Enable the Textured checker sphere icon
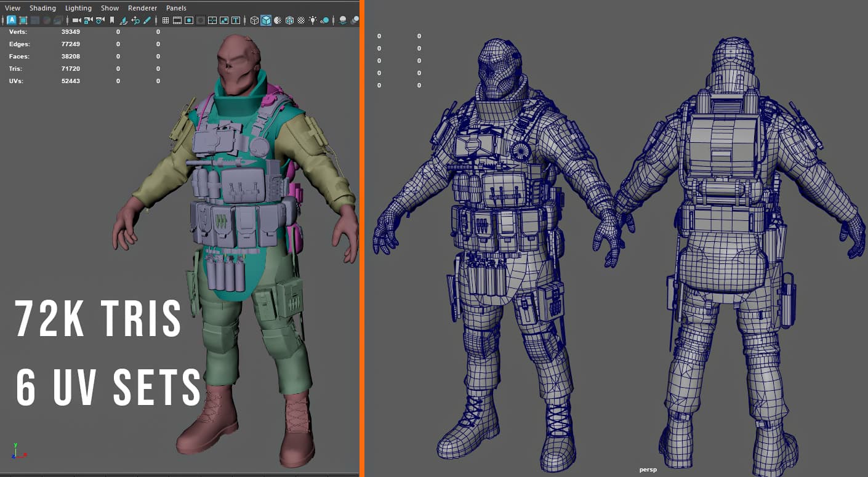Viewport: 868px width, 477px height. click(301, 20)
